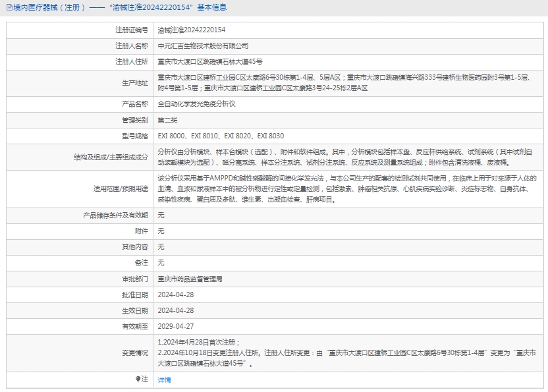Click the 注册证编号 field label

(132, 30)
